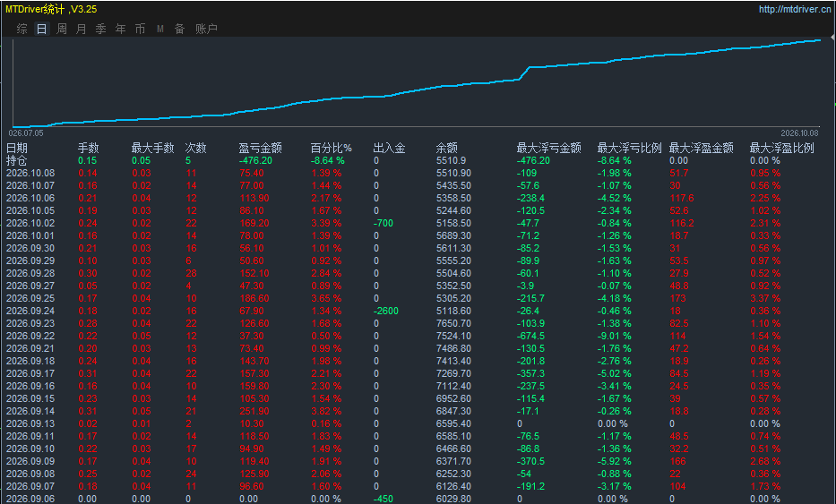This screenshot has height=504, width=836.
Task: Click the 最大浮亏比例 column header
Action: [630, 148]
